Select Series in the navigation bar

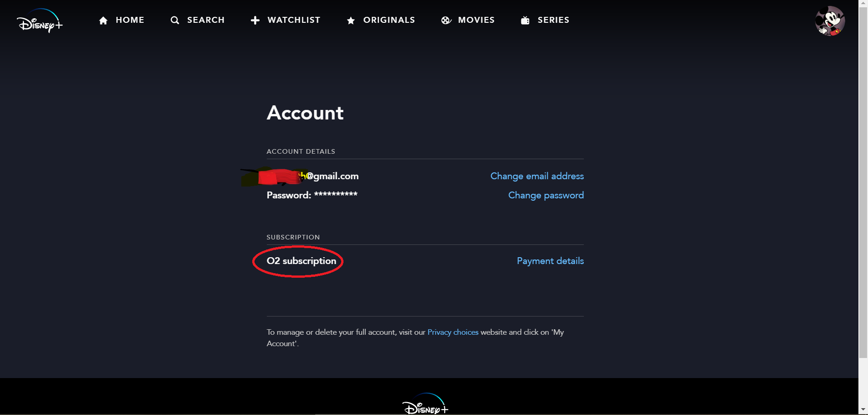pyautogui.click(x=553, y=20)
